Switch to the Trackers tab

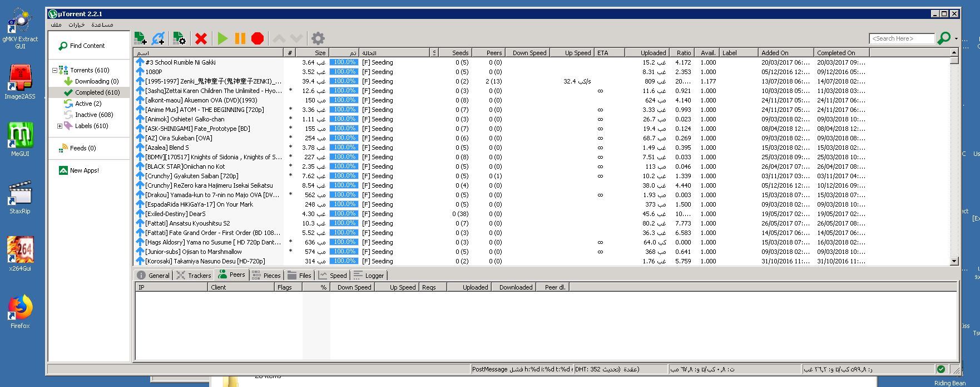(x=194, y=276)
